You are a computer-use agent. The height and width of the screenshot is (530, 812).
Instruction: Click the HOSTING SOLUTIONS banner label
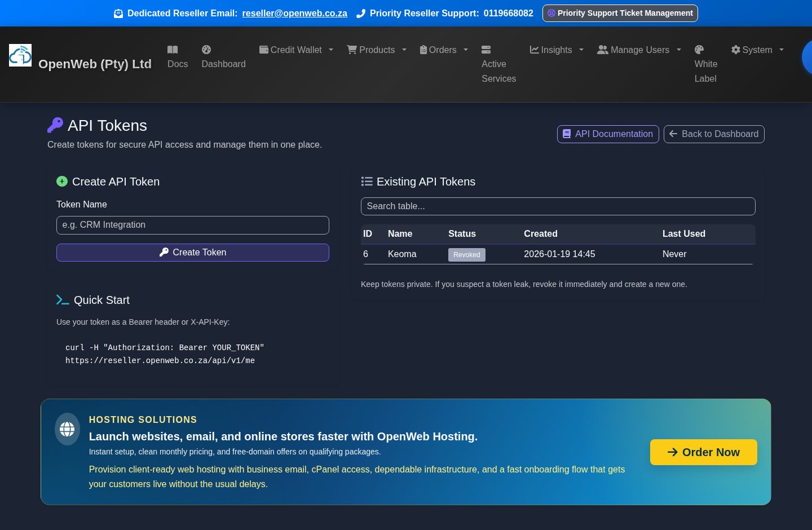click(143, 420)
